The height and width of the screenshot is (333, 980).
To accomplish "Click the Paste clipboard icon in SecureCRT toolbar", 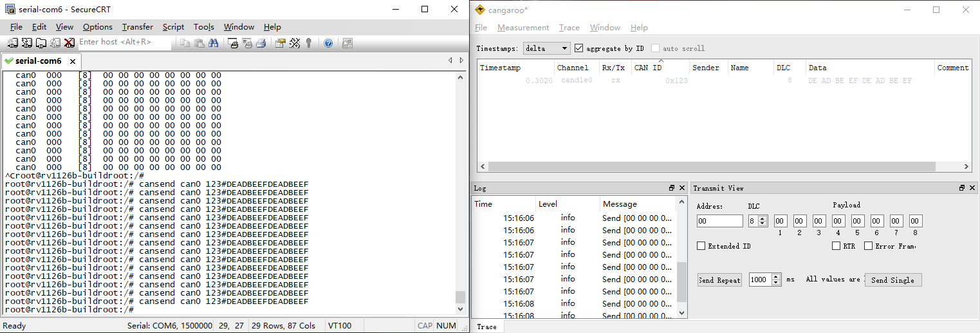I will point(199,43).
